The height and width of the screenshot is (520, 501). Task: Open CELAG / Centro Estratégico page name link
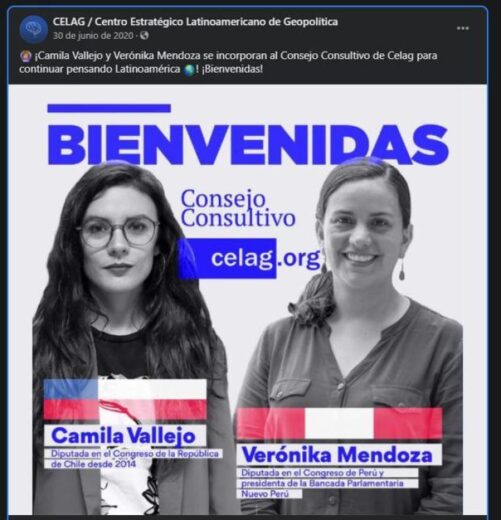195,22
